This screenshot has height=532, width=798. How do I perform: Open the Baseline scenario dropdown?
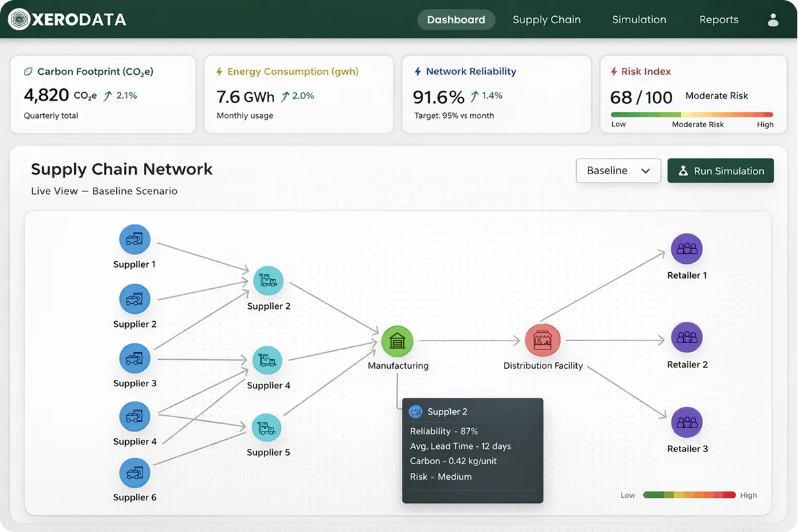[618, 170]
